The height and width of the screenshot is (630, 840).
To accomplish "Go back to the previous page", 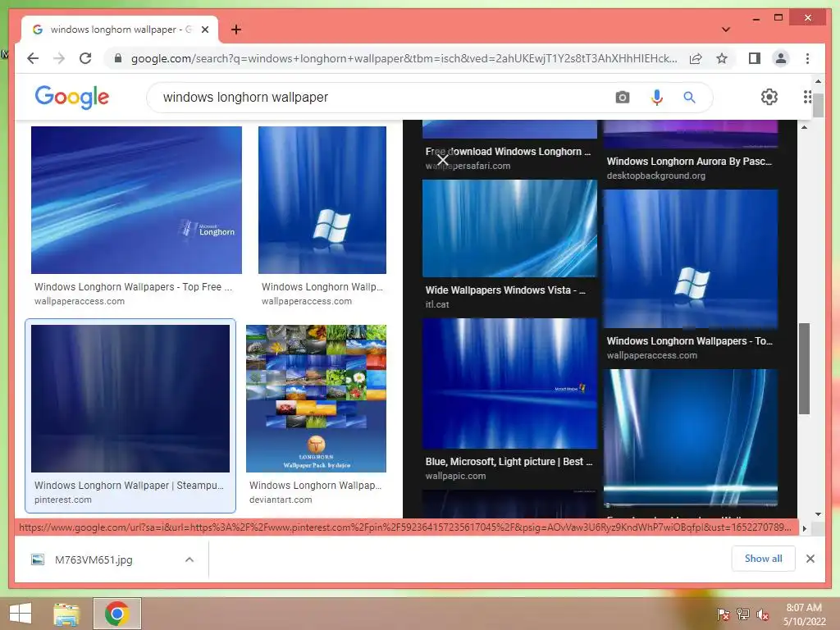I will [x=33, y=58].
